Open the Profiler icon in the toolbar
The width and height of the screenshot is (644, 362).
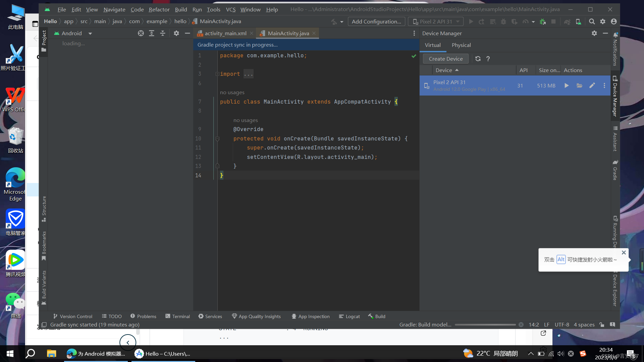pos(525,21)
